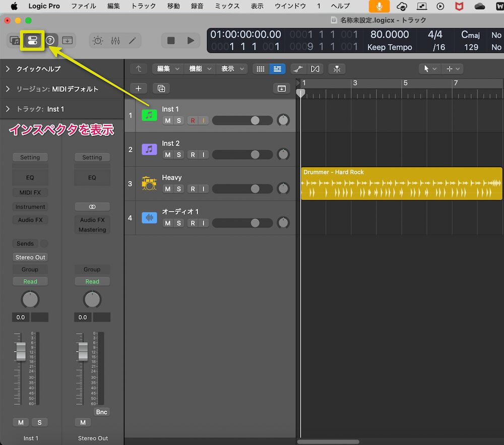Toggle the Inspector button
Image resolution: width=504 pixels, height=445 pixels.
click(32, 40)
